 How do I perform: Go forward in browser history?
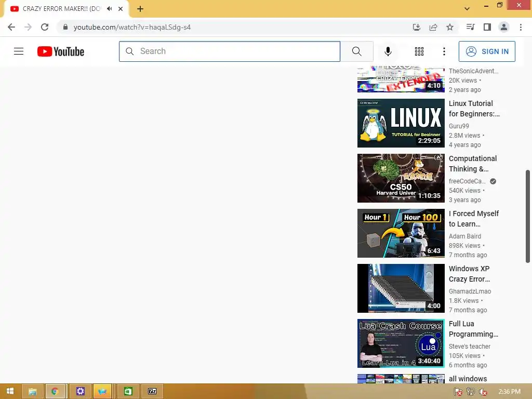[x=28, y=27]
